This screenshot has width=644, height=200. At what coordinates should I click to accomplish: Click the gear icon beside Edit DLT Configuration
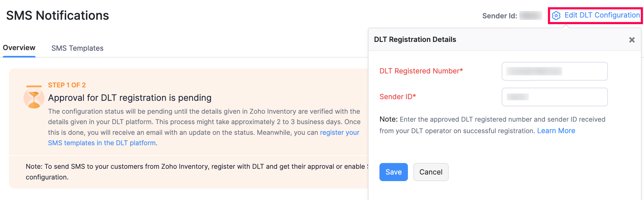[556, 16]
